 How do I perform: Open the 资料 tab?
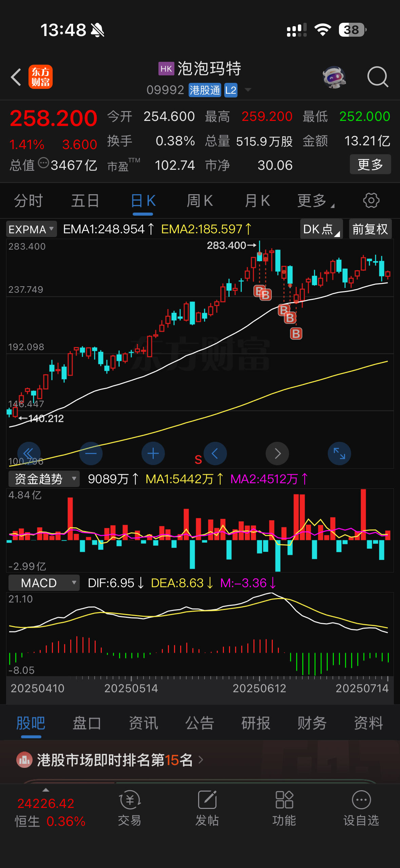click(x=368, y=723)
